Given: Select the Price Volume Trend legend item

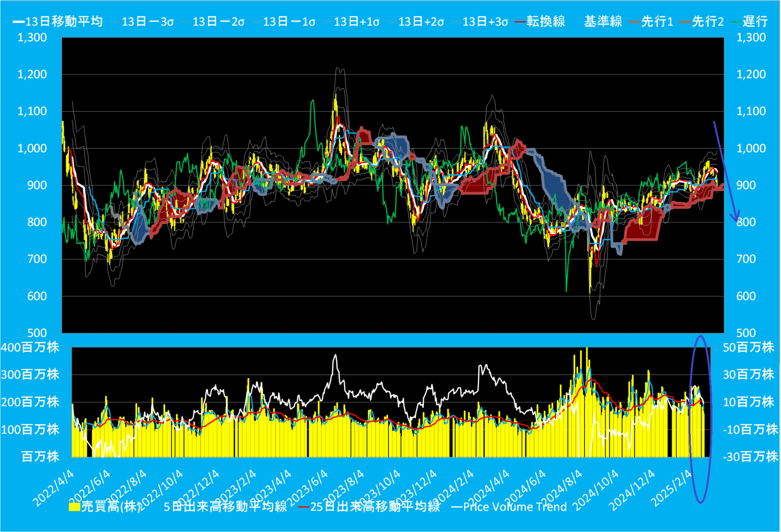Looking at the screenshot, I should 509,506.
